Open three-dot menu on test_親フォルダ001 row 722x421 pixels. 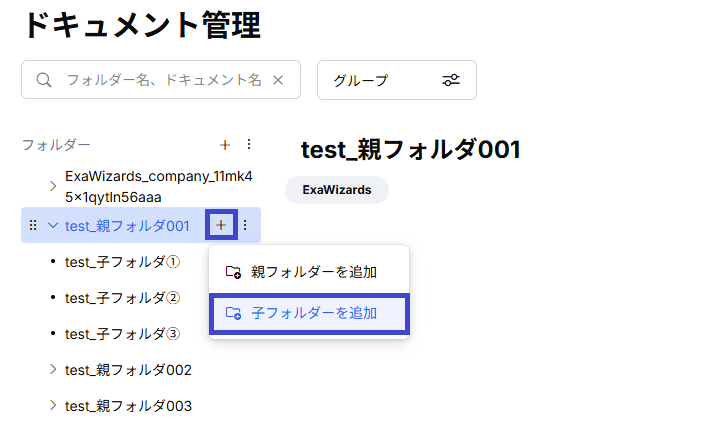point(245,225)
